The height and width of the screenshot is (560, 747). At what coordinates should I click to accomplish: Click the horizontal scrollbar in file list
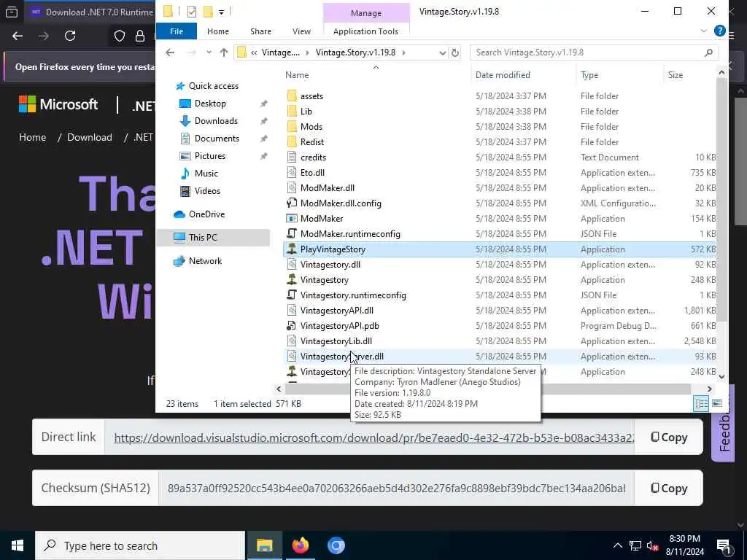pos(487,389)
